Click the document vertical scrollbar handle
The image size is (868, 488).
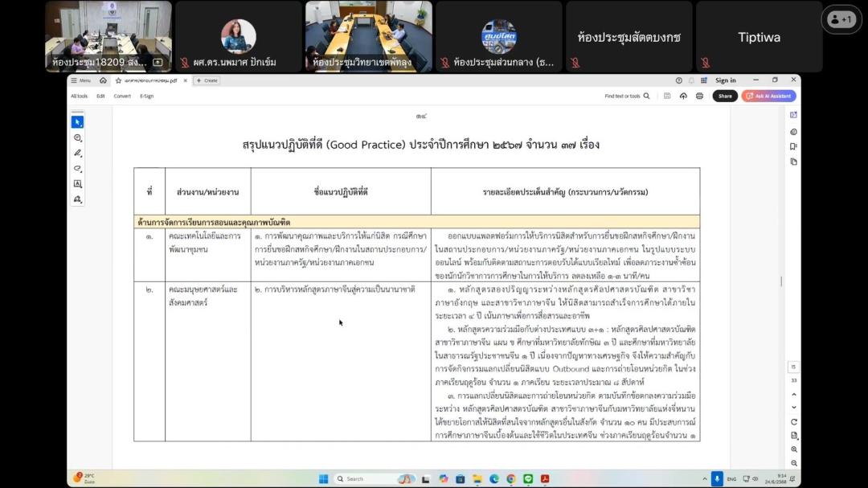pyautogui.click(x=782, y=281)
